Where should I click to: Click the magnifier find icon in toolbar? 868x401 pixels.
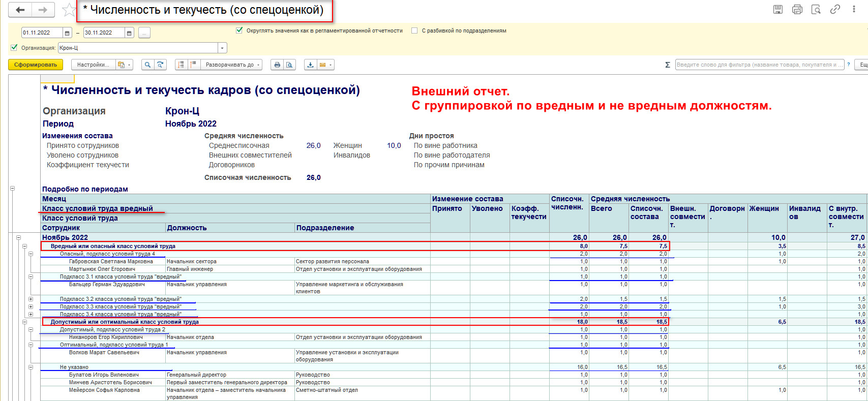click(147, 65)
